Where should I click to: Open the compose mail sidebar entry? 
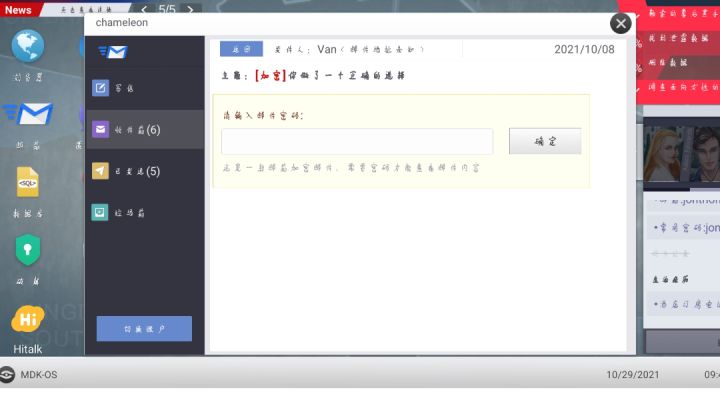point(145,88)
